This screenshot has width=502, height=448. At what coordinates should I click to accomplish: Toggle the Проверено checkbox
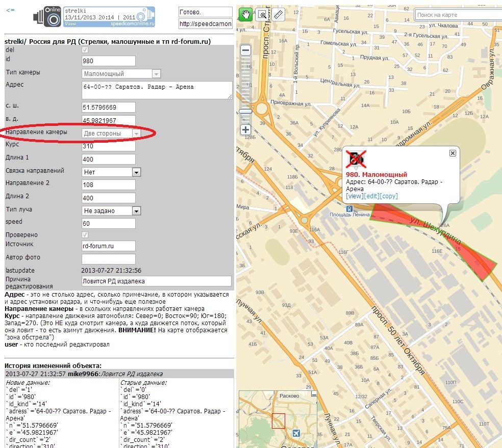pos(85,234)
